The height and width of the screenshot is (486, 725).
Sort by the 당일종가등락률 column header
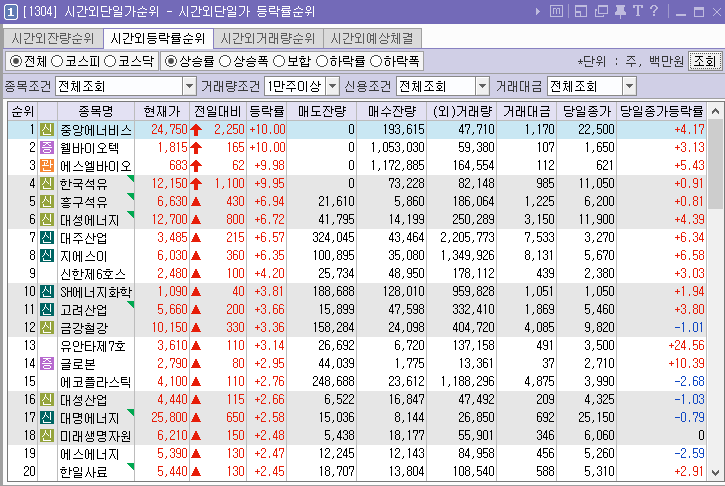point(662,111)
